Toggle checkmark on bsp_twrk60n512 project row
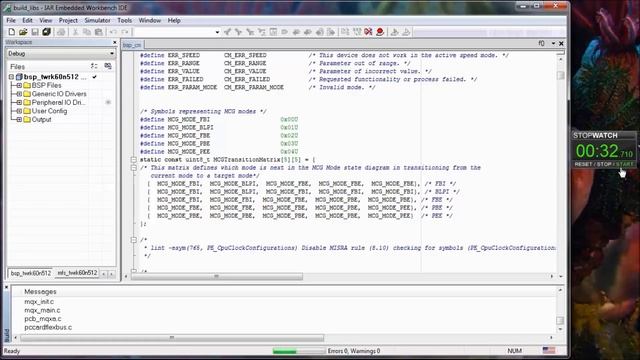 click(x=95, y=77)
